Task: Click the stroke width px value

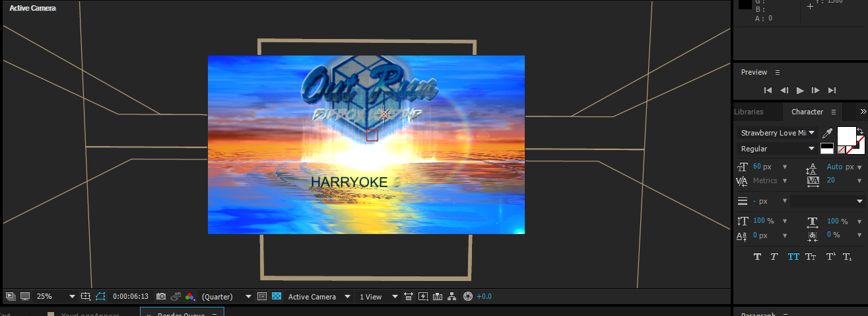Action: point(760,201)
